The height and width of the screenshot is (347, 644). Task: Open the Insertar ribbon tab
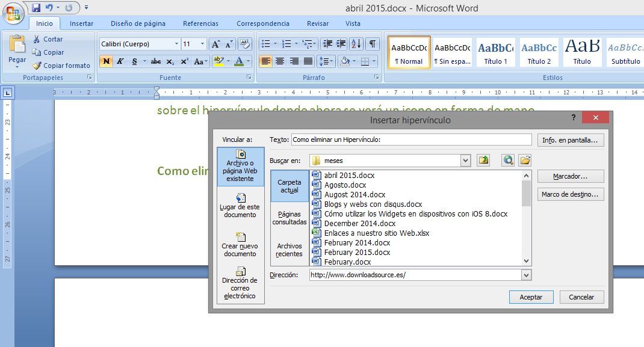coord(81,23)
